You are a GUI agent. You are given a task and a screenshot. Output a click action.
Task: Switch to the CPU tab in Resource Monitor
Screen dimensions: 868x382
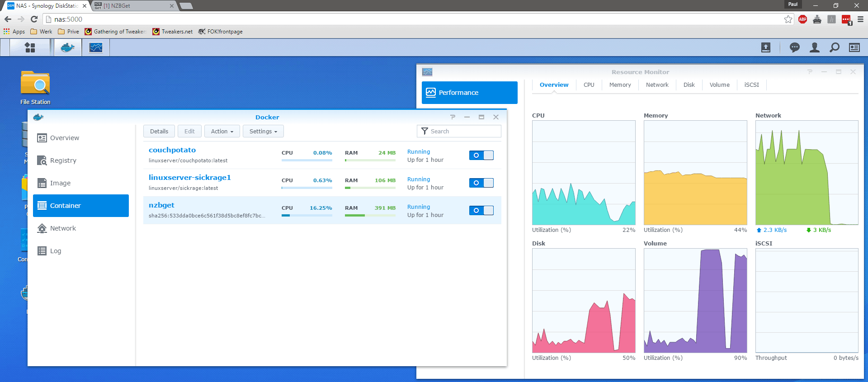(589, 85)
